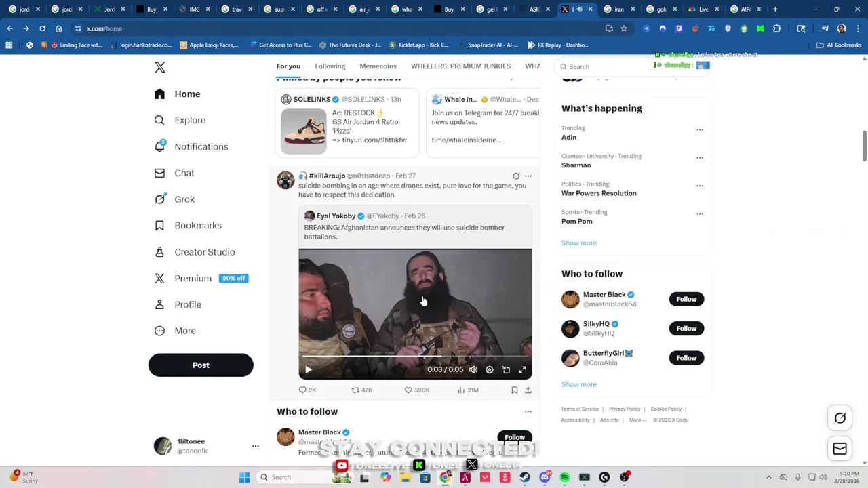Image resolution: width=868 pixels, height=488 pixels.
Task: Open a new browser tab
Action: [776, 9]
